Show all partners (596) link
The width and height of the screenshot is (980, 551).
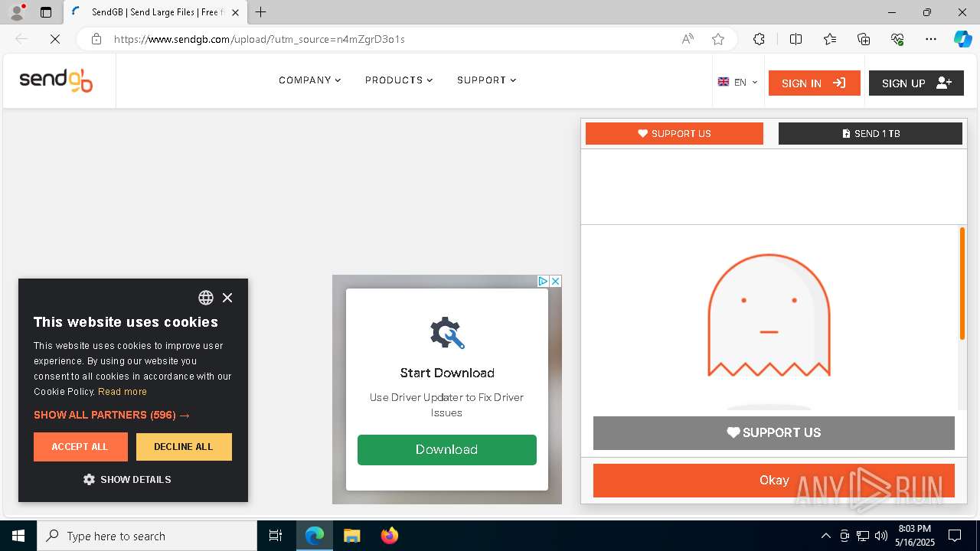112,415
